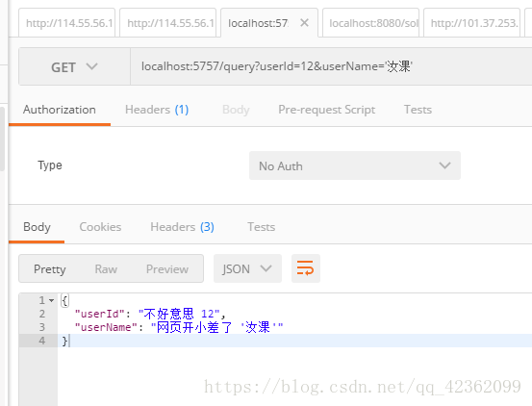Open the GET method dropdown

click(74, 66)
